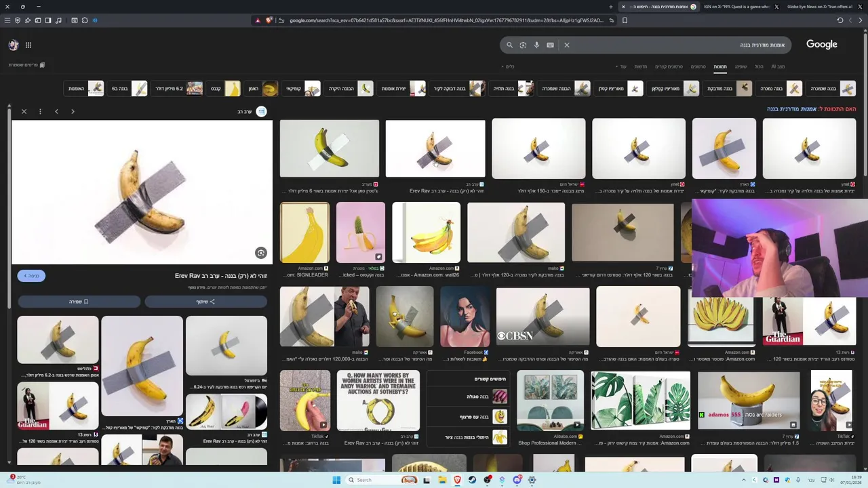868x488 pixels.
Task: Select the קומיקאי filter chip
Action: click(x=302, y=89)
